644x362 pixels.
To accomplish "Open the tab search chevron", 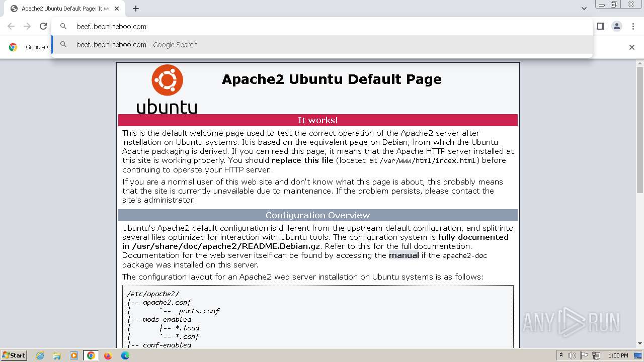I will [584, 9].
